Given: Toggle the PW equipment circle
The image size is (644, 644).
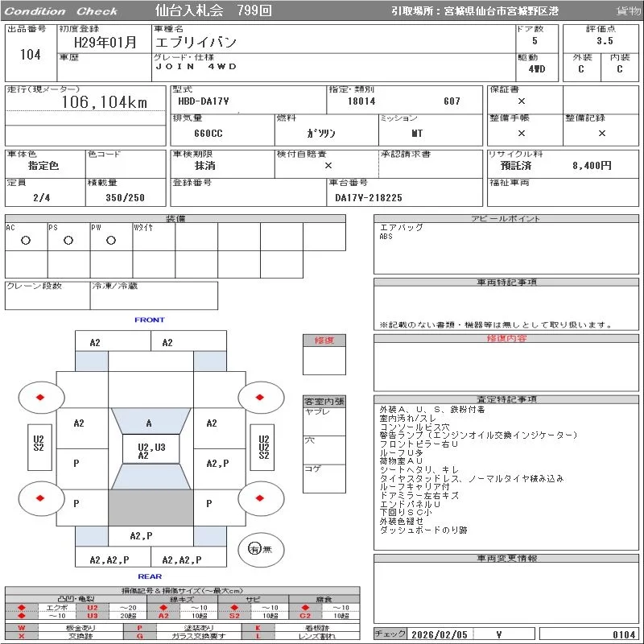Looking at the screenshot, I should click(110, 240).
